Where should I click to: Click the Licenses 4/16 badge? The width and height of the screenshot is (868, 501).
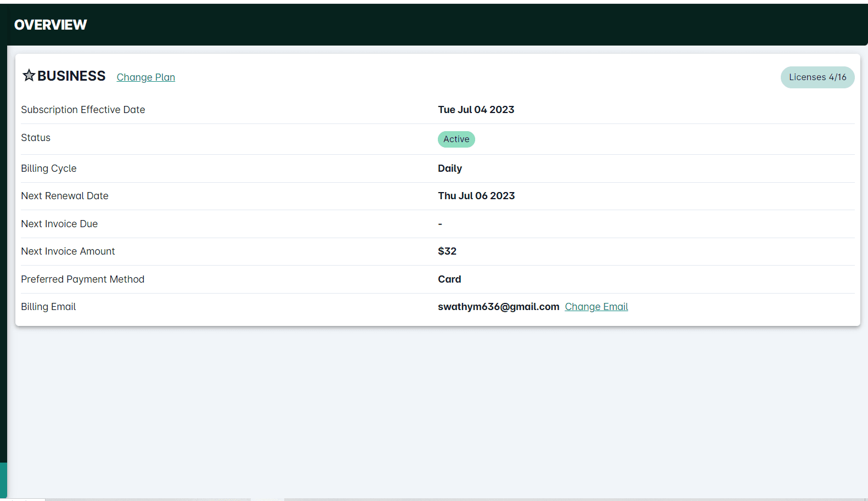(x=817, y=77)
